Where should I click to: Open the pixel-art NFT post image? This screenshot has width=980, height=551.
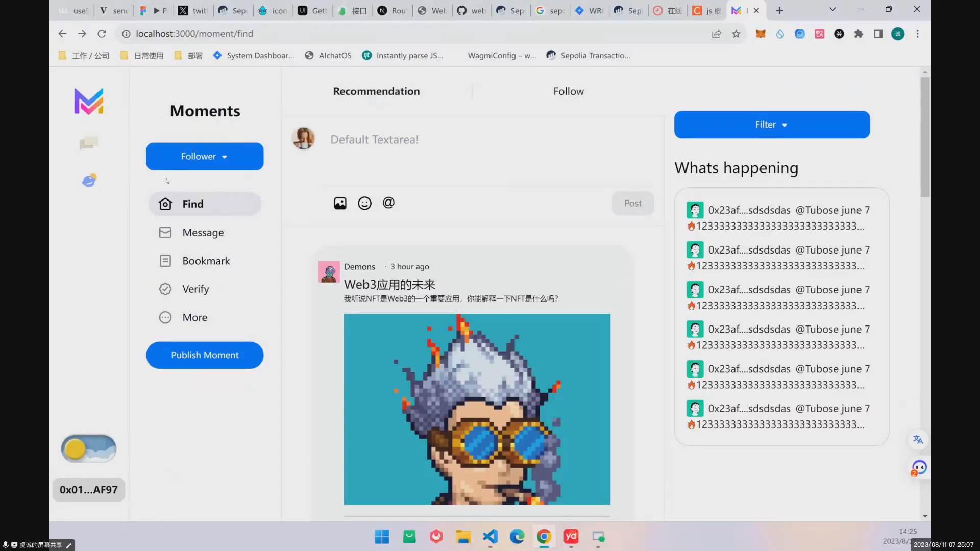pyautogui.click(x=477, y=409)
